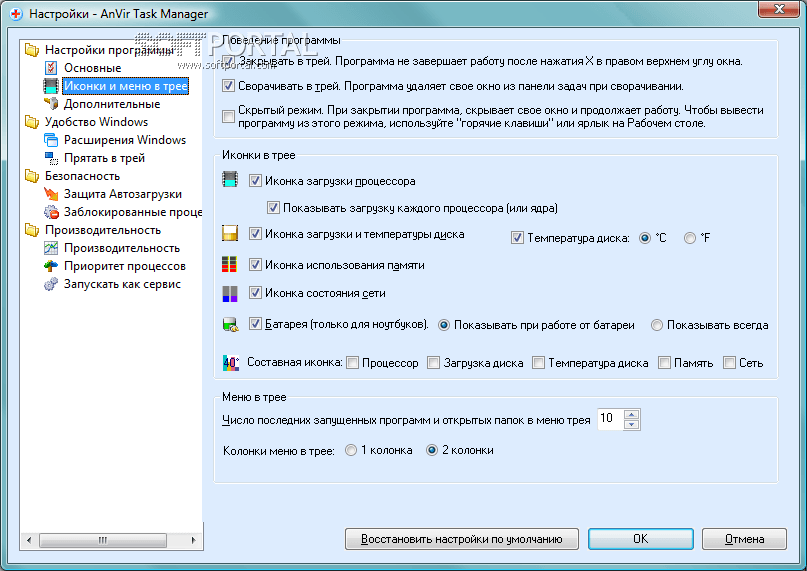Click the Производительность chart icon
This screenshot has width=807, height=571.
51,248
